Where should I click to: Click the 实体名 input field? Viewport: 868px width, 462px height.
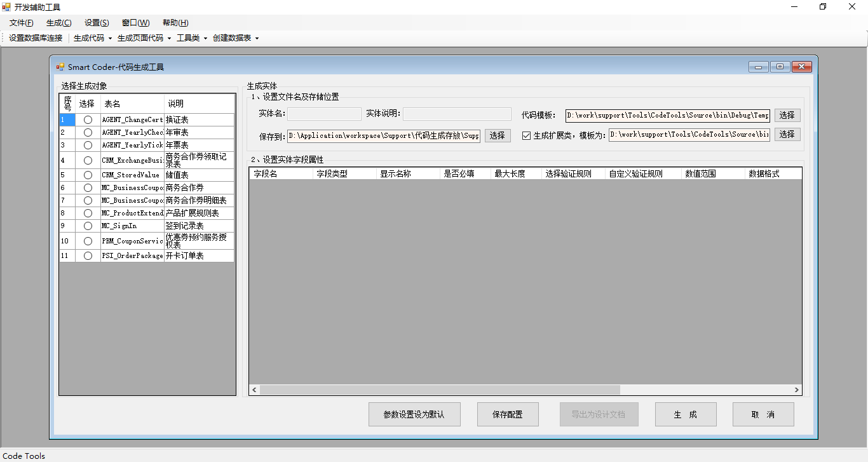[x=324, y=114]
